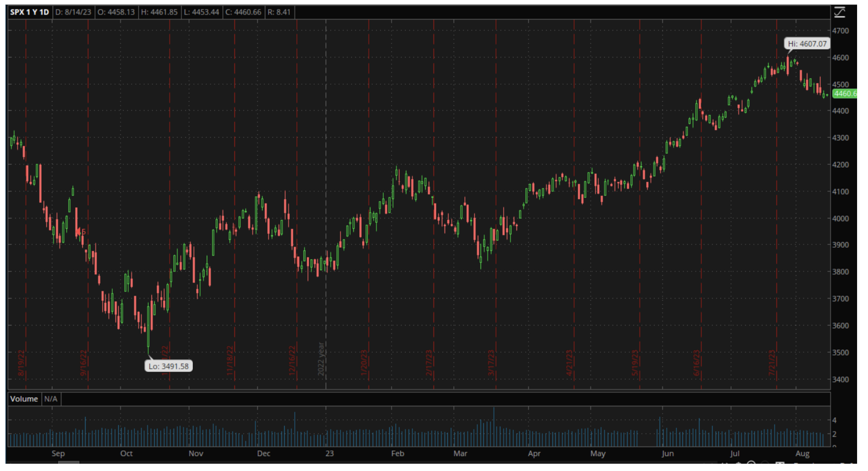
Task: Click the 3900 price axis label
Action: [840, 245]
